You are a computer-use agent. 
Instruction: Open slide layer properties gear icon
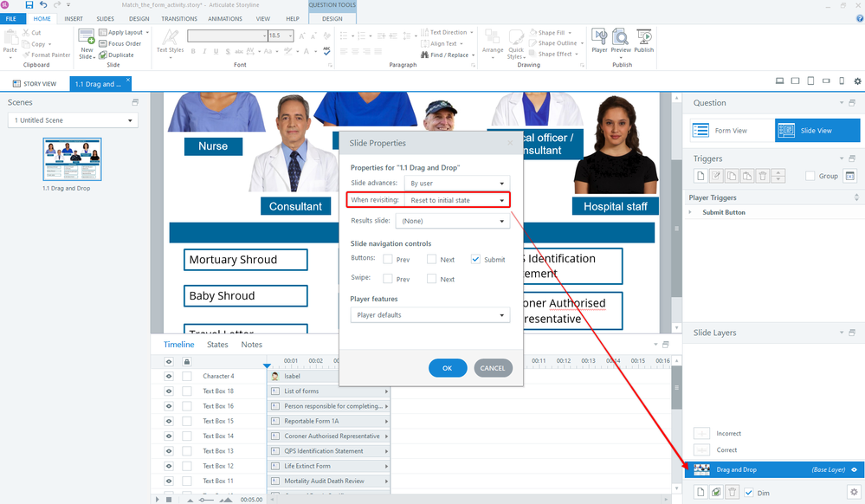point(853,492)
